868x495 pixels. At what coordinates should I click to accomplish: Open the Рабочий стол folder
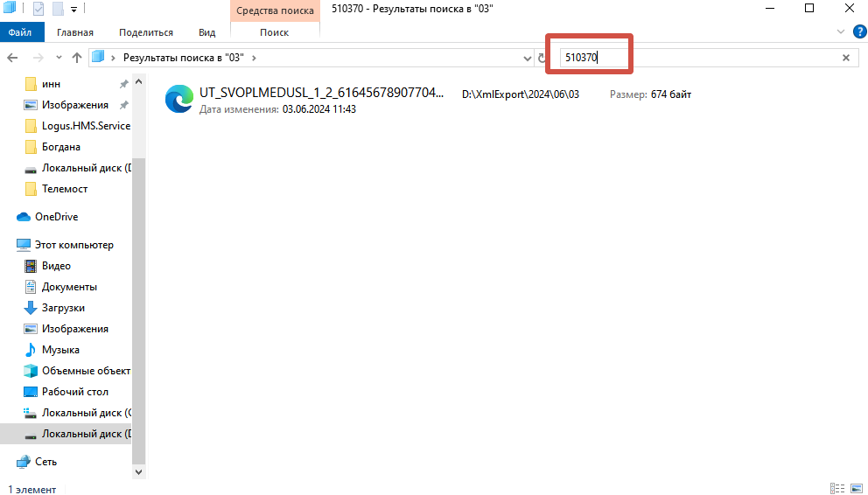pyautogui.click(x=74, y=392)
